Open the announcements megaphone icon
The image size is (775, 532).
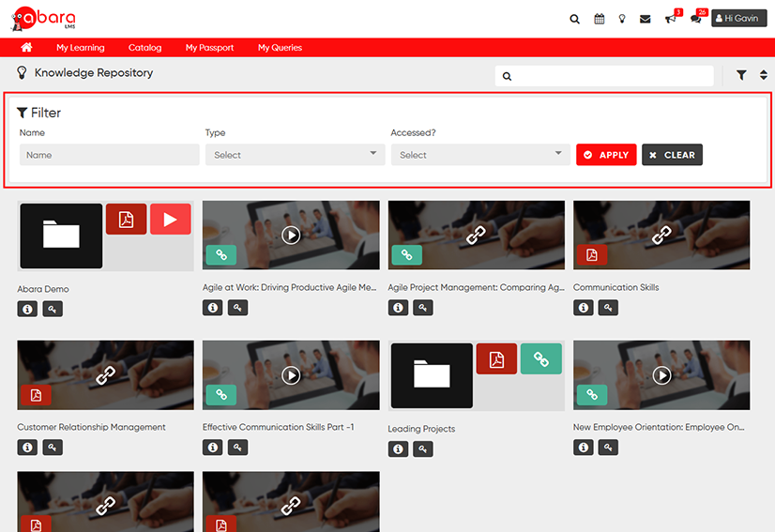(x=670, y=20)
